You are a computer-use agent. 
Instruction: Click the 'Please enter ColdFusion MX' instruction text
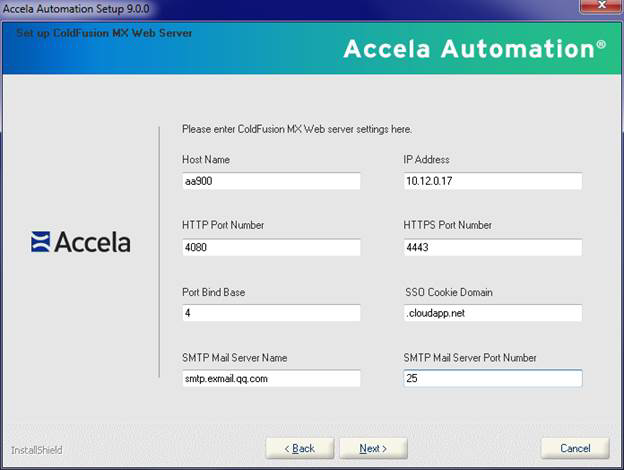(297, 129)
